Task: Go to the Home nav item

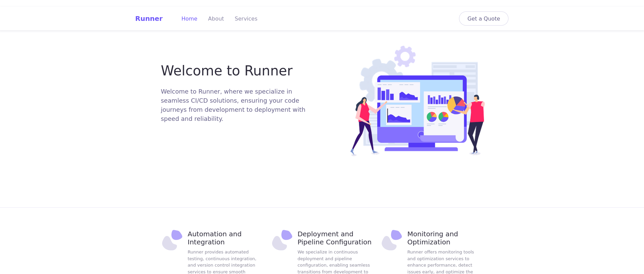Action: coord(189,19)
